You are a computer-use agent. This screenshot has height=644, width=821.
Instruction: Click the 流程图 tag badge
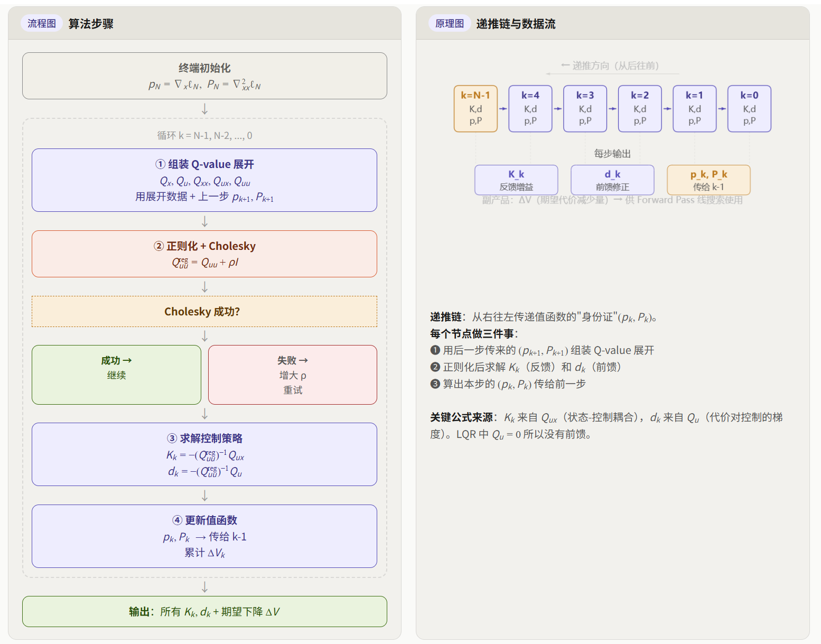point(42,23)
